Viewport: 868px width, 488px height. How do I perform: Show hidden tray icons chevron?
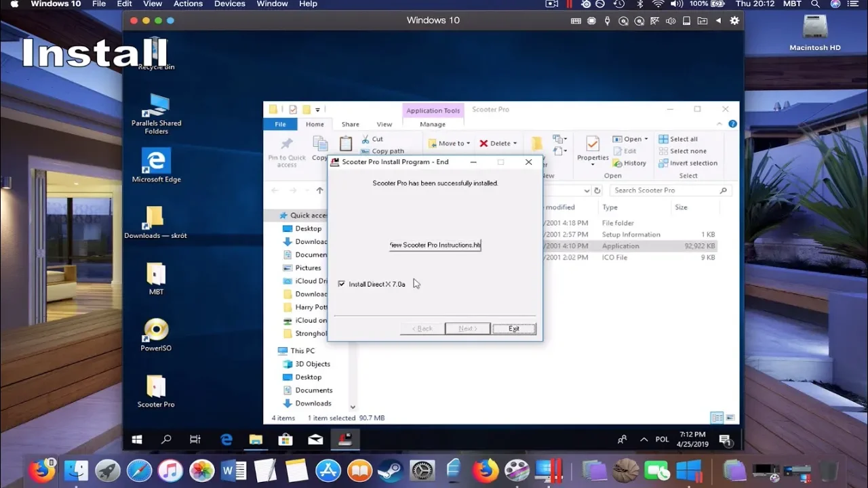[644, 439]
